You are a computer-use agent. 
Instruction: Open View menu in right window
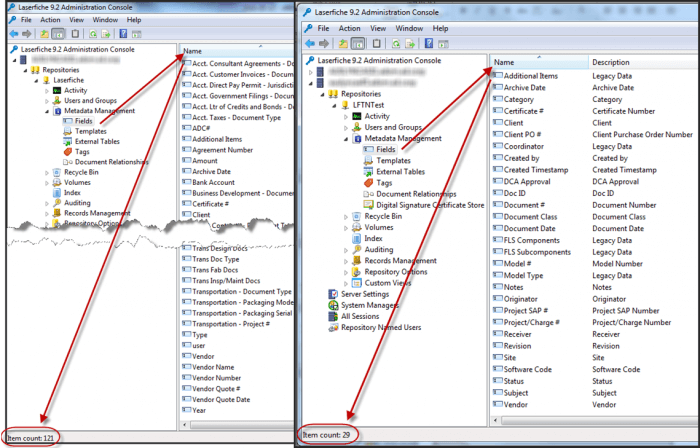(378, 28)
